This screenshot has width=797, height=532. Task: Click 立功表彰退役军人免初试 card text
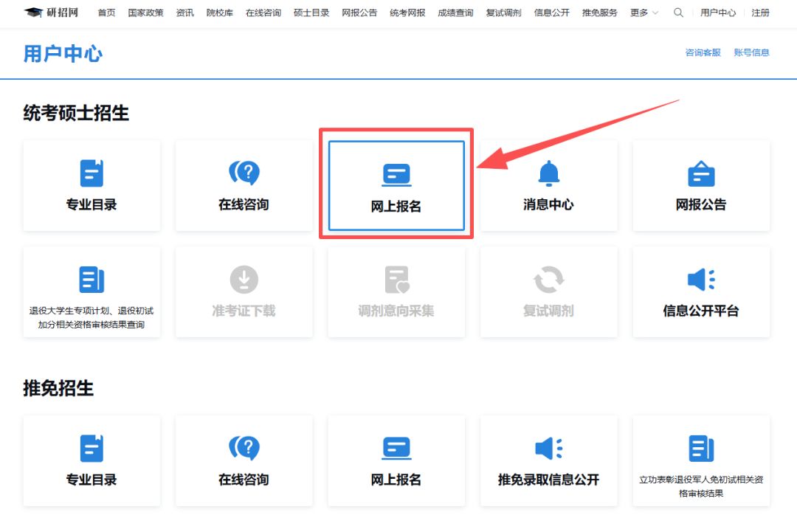coord(702,486)
